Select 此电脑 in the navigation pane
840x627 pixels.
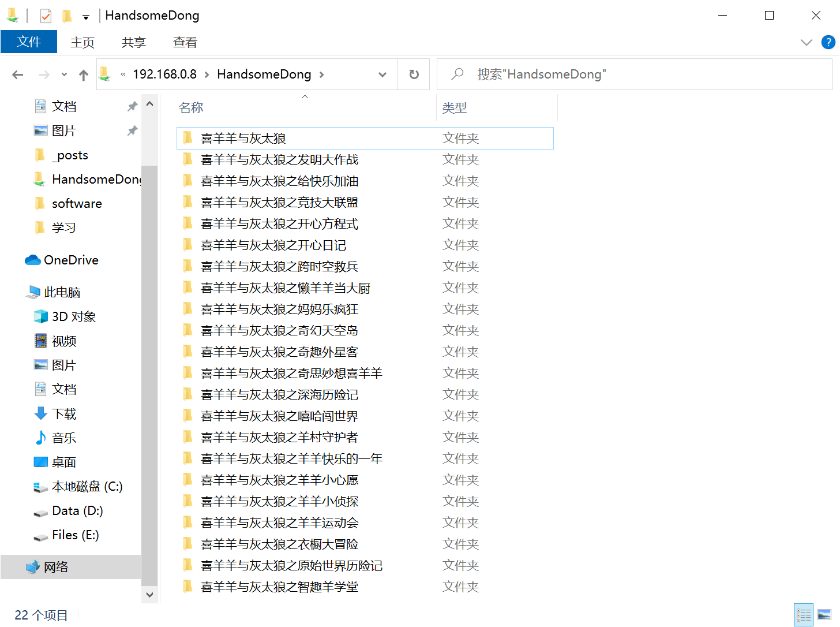62,293
